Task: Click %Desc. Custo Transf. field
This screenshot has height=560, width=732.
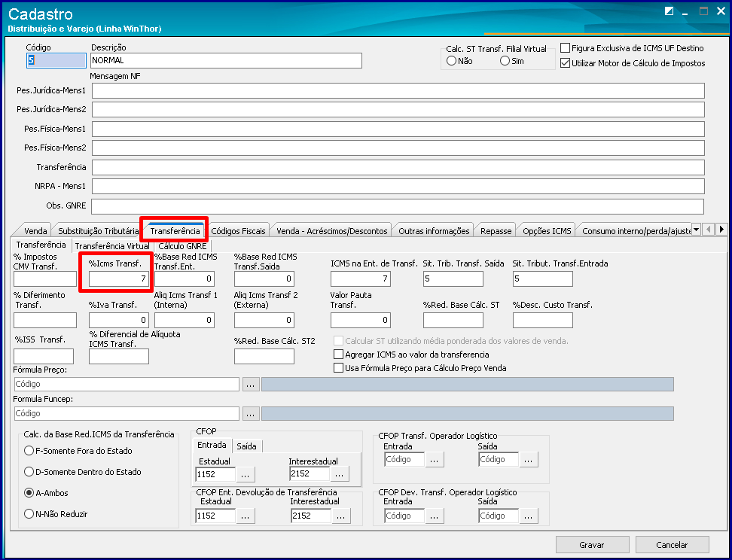Action: tap(542, 320)
